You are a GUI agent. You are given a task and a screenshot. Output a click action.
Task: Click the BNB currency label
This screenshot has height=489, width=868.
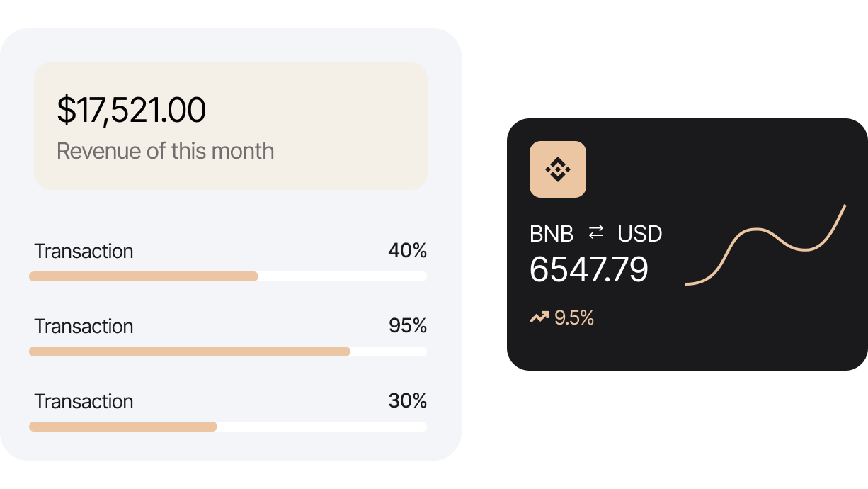(x=552, y=234)
